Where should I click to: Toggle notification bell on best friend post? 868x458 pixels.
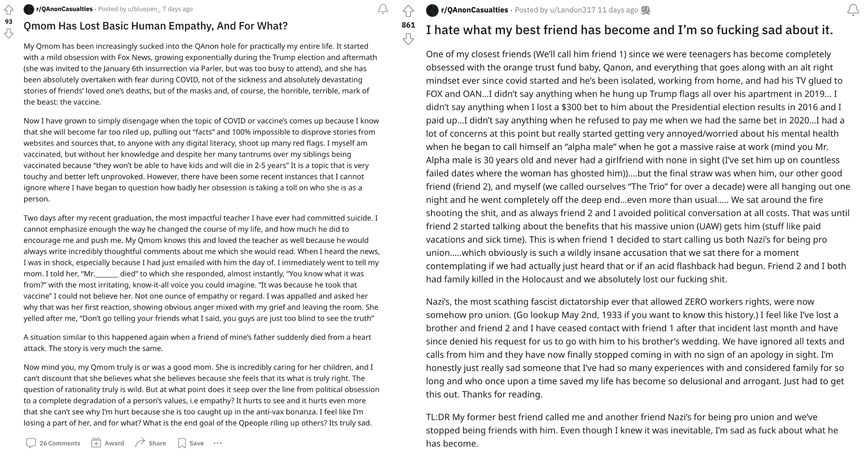click(853, 10)
